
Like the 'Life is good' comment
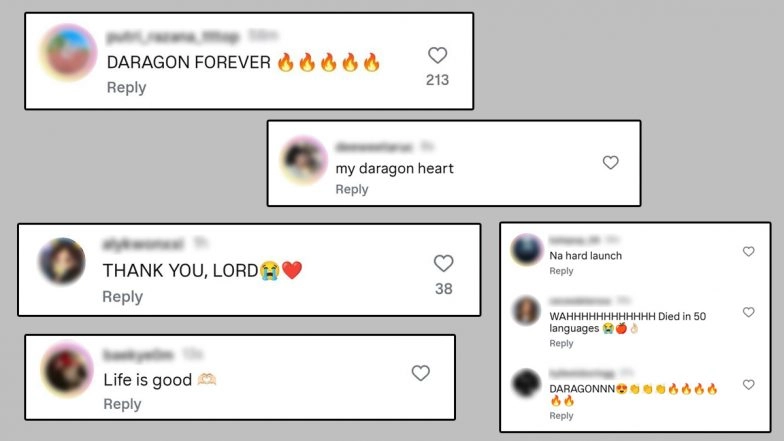tap(420, 372)
